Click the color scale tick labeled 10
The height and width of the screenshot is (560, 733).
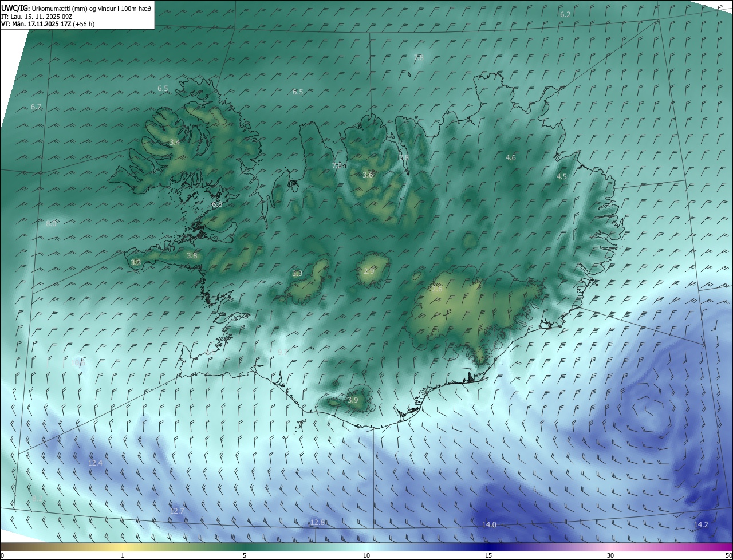tap(366, 555)
